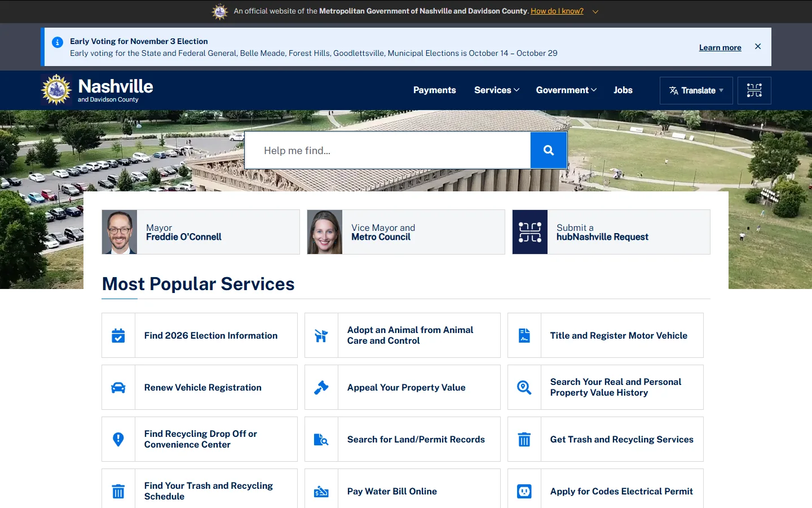The height and width of the screenshot is (508, 812).
Task: Click the Nashville metro seal logo
Action: (x=56, y=90)
